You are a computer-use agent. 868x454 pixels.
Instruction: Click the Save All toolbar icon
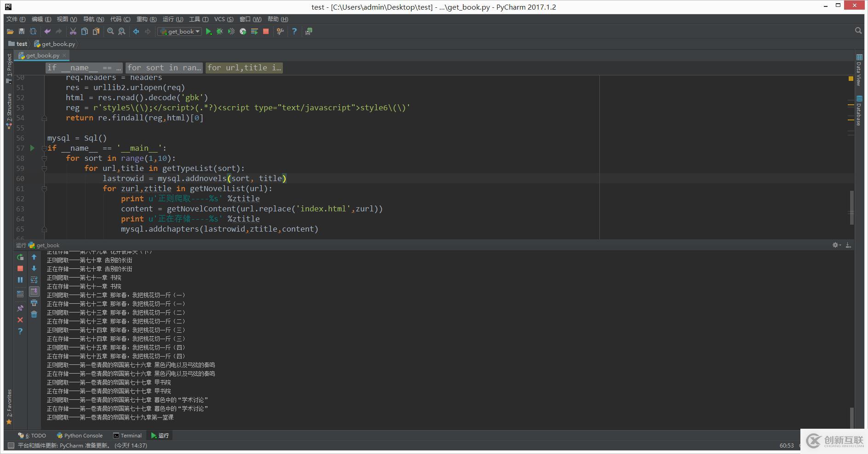22,31
